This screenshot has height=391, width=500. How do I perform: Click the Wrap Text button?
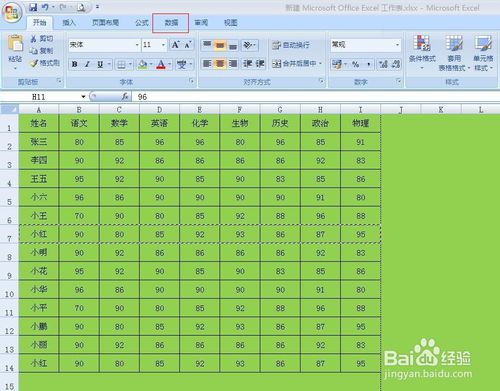[x=291, y=45]
